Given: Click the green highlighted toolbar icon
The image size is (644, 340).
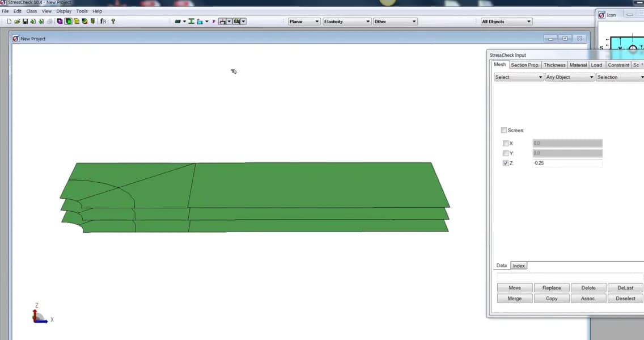Looking at the screenshot, I should (68, 21).
